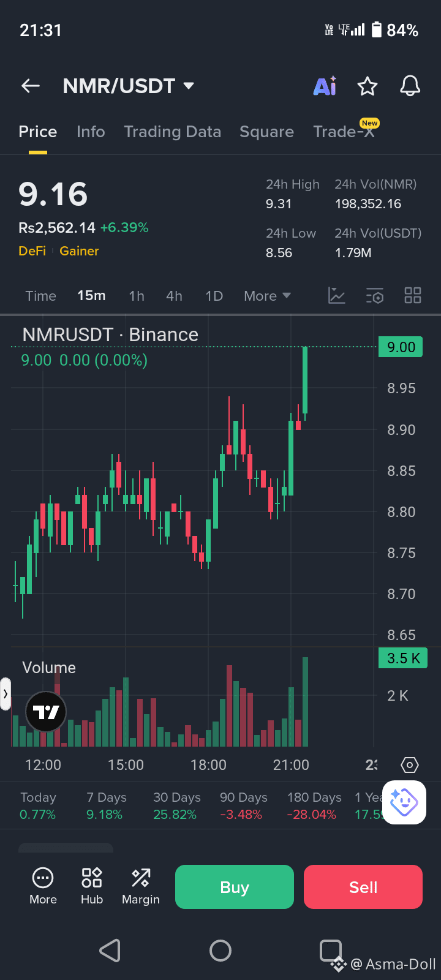This screenshot has width=441, height=980.
Task: Open chart settings icon beside grid
Action: (375, 296)
